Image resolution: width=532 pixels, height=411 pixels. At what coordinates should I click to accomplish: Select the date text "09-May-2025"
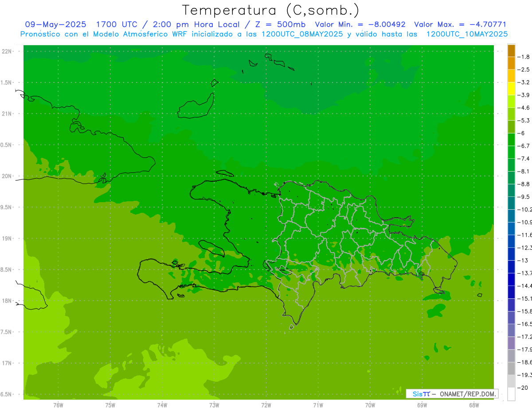coord(56,24)
